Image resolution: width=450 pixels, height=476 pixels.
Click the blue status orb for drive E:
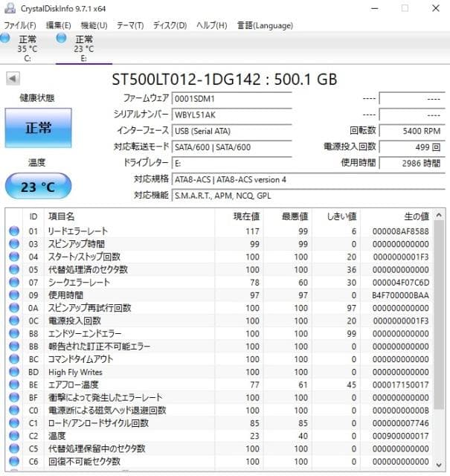tap(62, 39)
